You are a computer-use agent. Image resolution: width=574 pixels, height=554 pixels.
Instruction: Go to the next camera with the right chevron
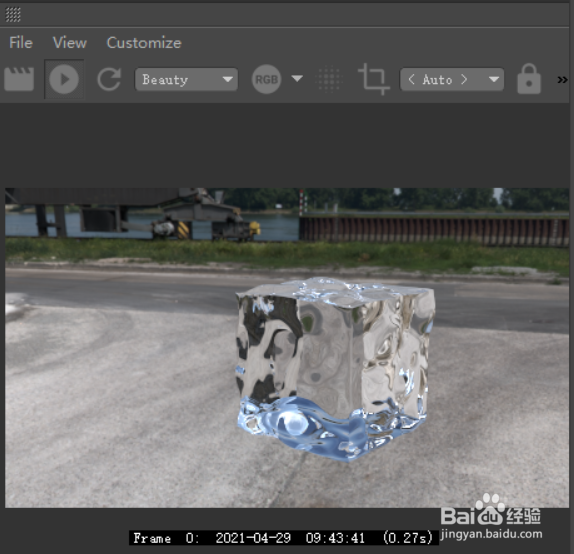click(x=464, y=79)
